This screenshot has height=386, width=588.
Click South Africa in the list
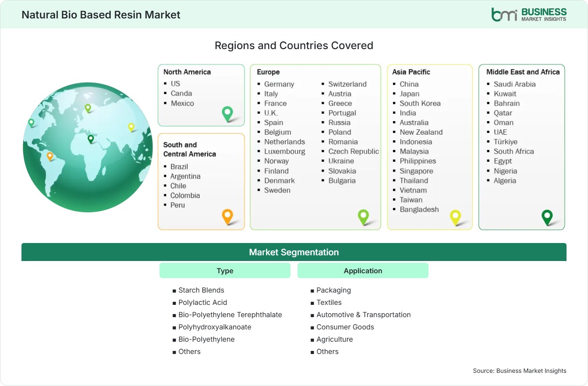[514, 151]
